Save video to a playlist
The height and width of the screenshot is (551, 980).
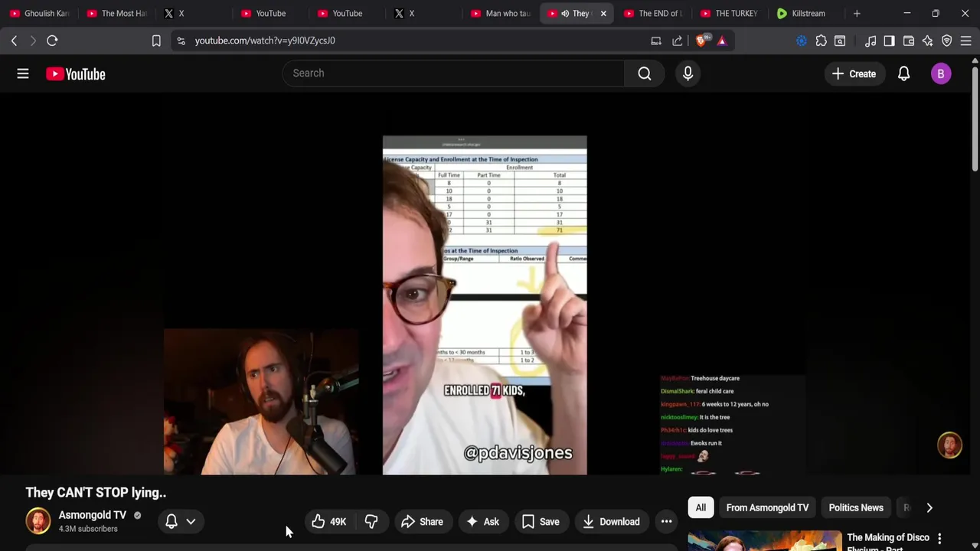point(541,522)
